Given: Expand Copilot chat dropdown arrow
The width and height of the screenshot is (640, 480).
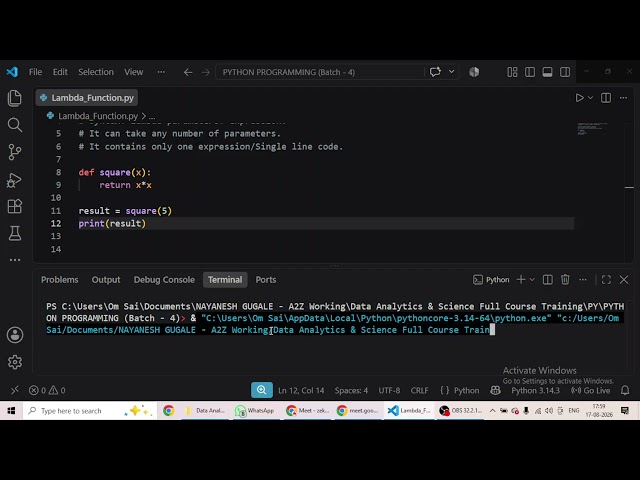Looking at the screenshot, I should click(x=451, y=72).
